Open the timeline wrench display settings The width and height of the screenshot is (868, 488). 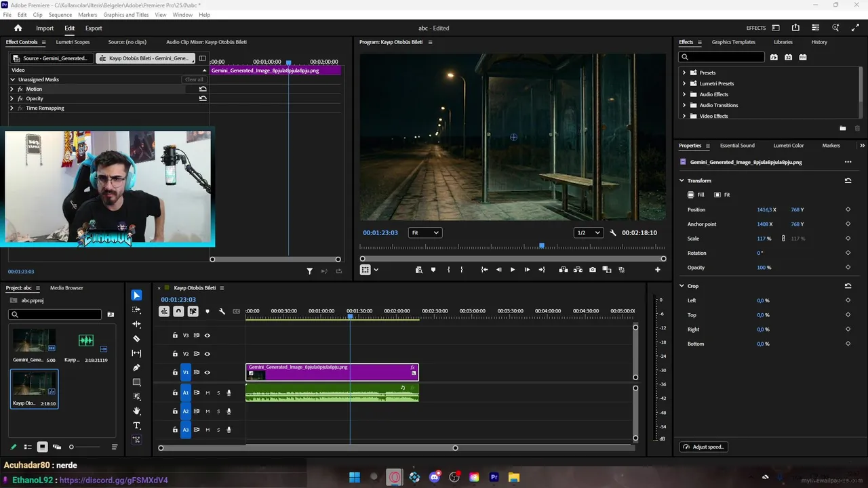coord(222,311)
